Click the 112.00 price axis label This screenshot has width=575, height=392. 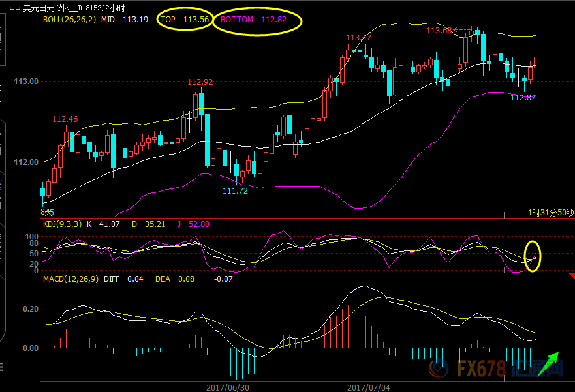tap(26, 162)
